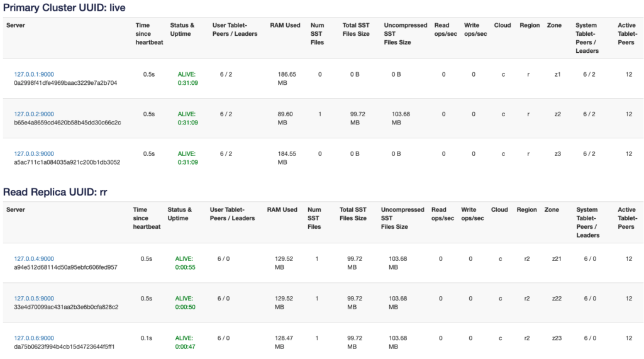The height and width of the screenshot is (359, 644).
Task: Follow the 127.0.0.5:9000 server link
Action: point(34,298)
